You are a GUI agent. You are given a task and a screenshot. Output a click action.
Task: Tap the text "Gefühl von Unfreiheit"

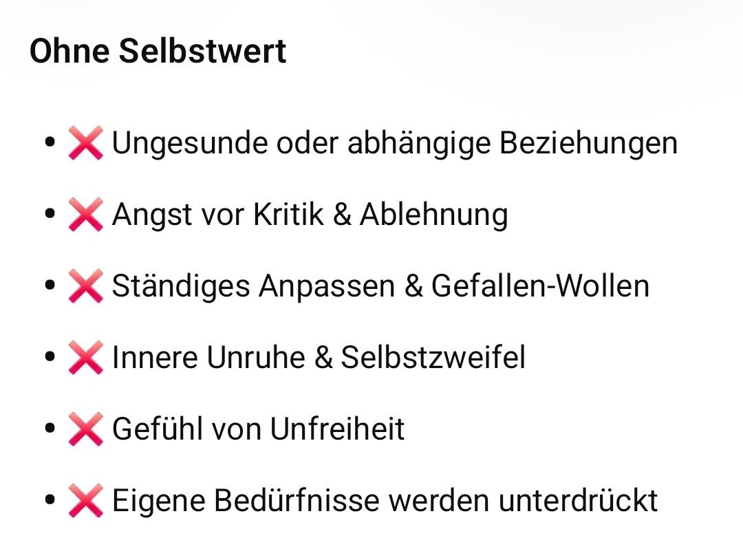click(258, 430)
